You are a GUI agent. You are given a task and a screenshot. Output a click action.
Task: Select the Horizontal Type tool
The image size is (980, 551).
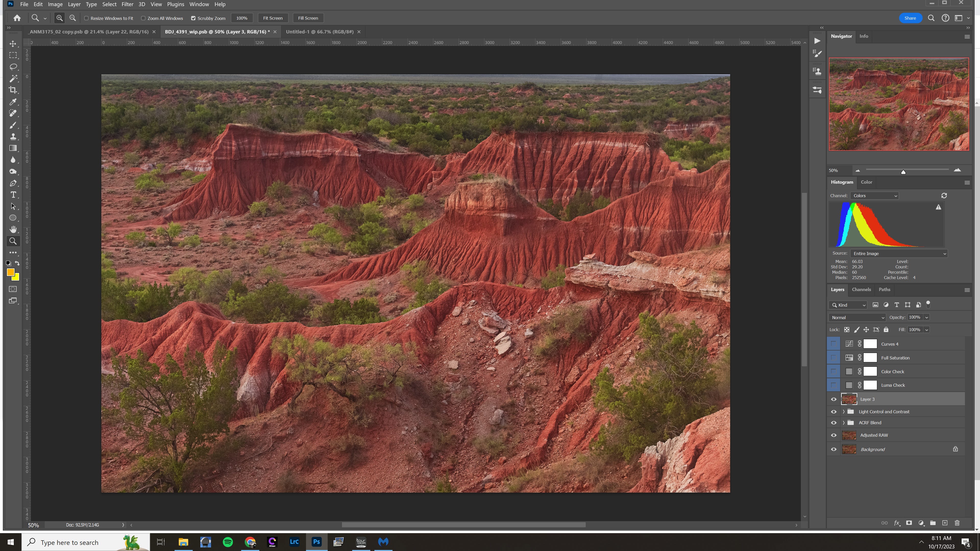13,195
